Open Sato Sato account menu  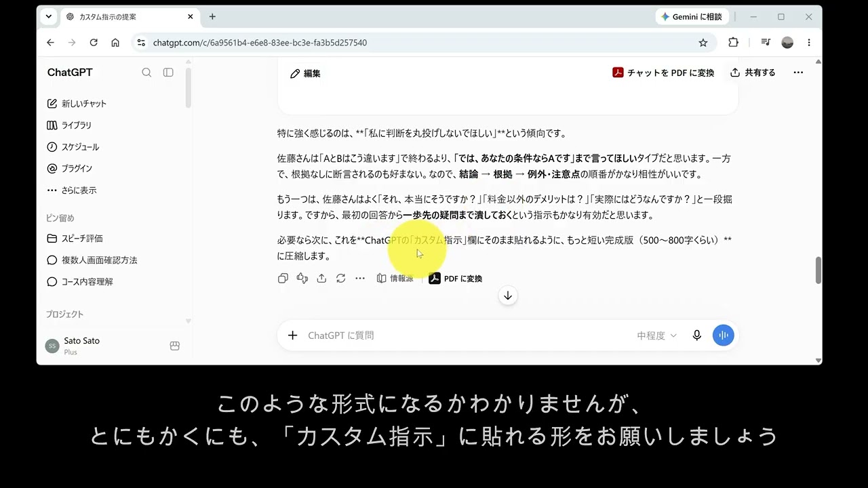click(x=73, y=346)
